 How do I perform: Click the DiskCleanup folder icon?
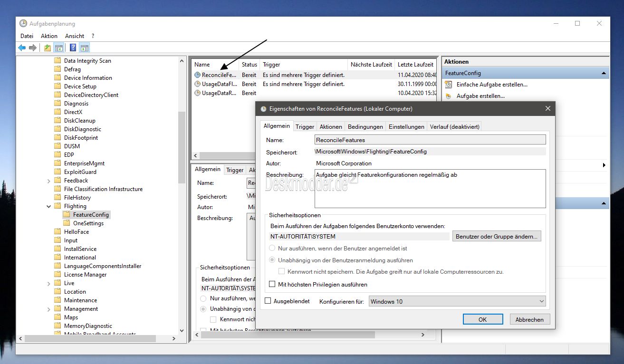(58, 121)
